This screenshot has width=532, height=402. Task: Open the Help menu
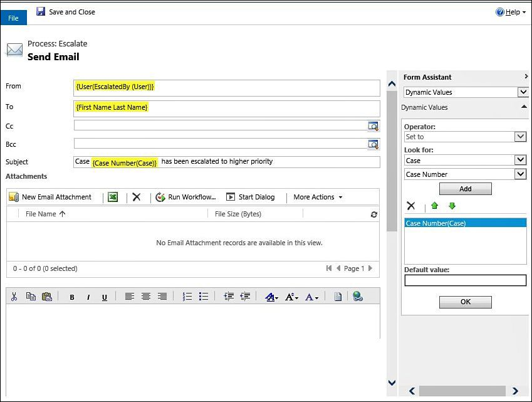pos(511,12)
